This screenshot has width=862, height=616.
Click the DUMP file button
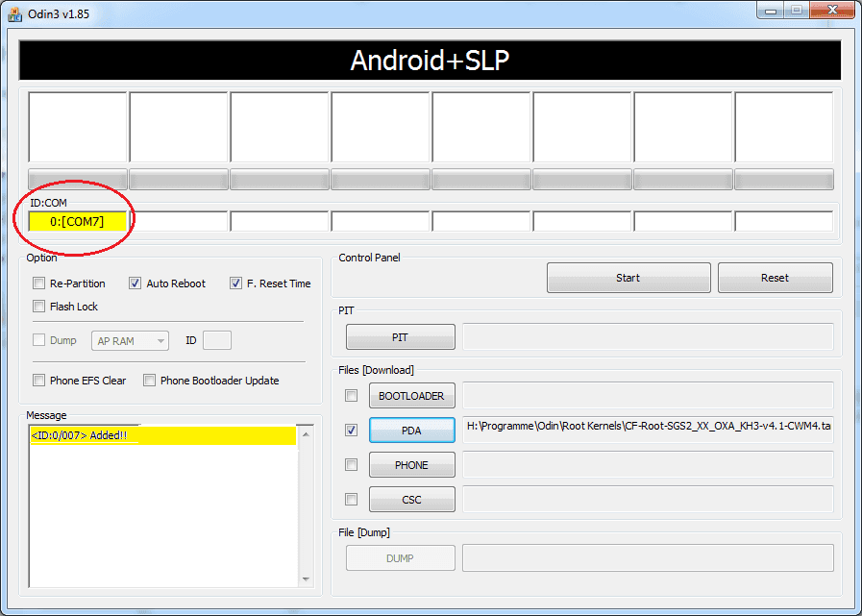pos(400,558)
